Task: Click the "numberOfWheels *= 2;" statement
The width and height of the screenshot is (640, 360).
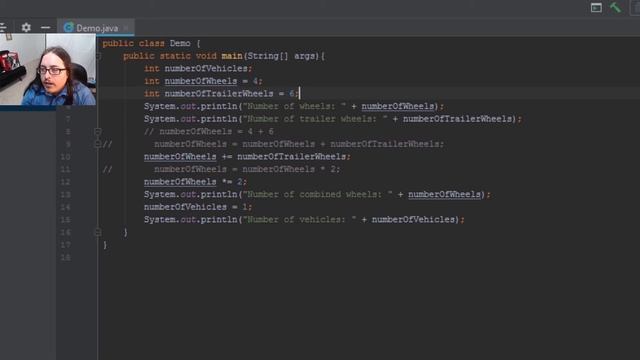Action: (195, 182)
